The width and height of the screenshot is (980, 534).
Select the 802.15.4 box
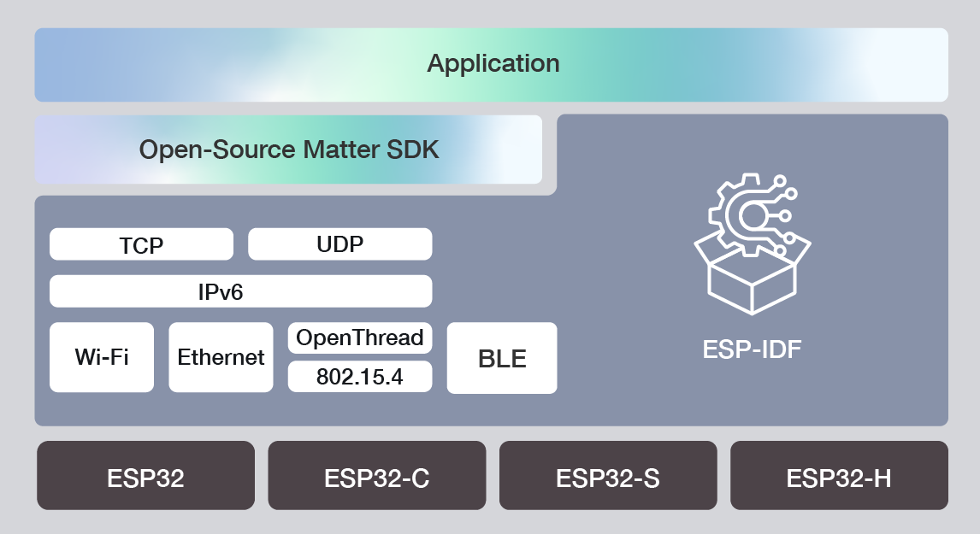(x=359, y=377)
